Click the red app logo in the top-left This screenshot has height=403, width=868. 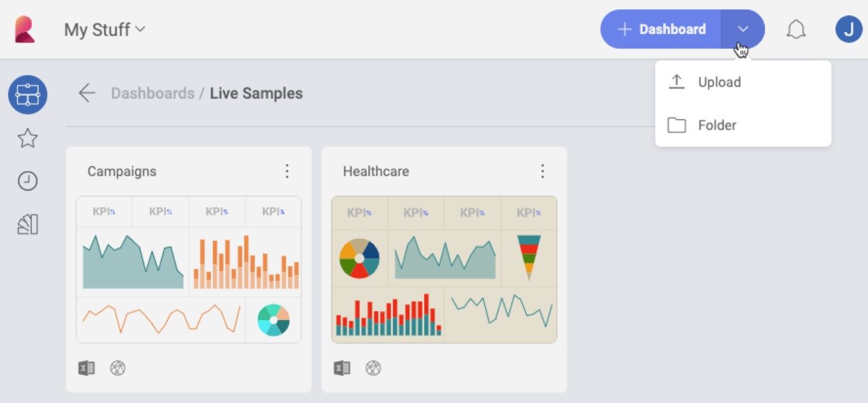click(x=24, y=29)
